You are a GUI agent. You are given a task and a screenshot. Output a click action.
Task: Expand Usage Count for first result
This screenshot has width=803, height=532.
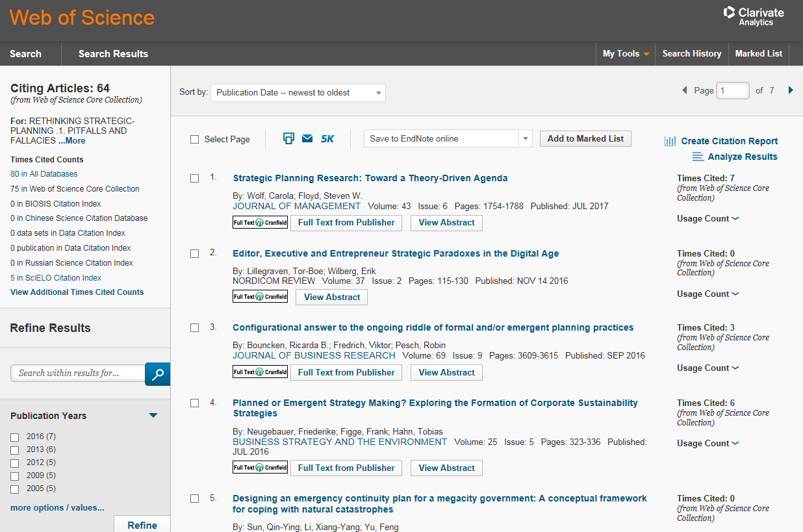pos(707,219)
